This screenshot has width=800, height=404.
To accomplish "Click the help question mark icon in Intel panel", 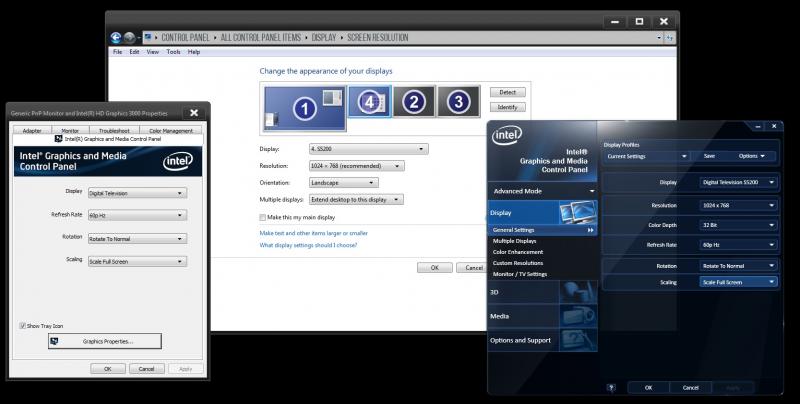I will [x=611, y=388].
